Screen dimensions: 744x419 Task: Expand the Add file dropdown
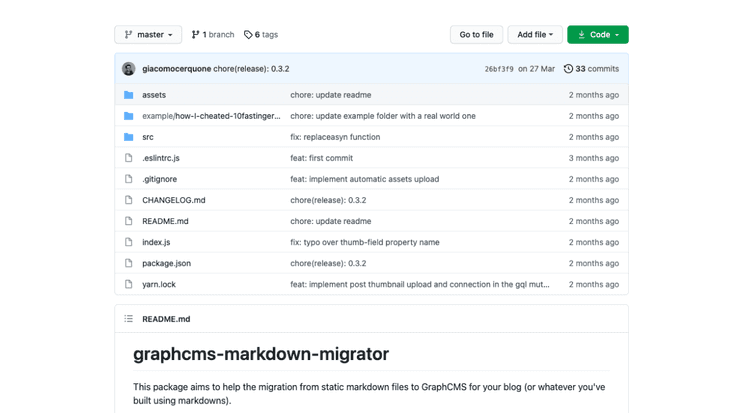(x=534, y=35)
